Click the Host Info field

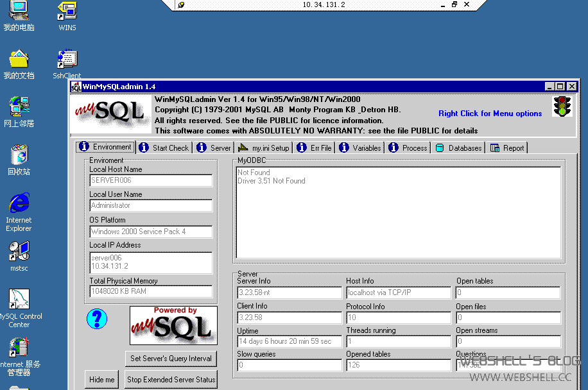(x=399, y=292)
